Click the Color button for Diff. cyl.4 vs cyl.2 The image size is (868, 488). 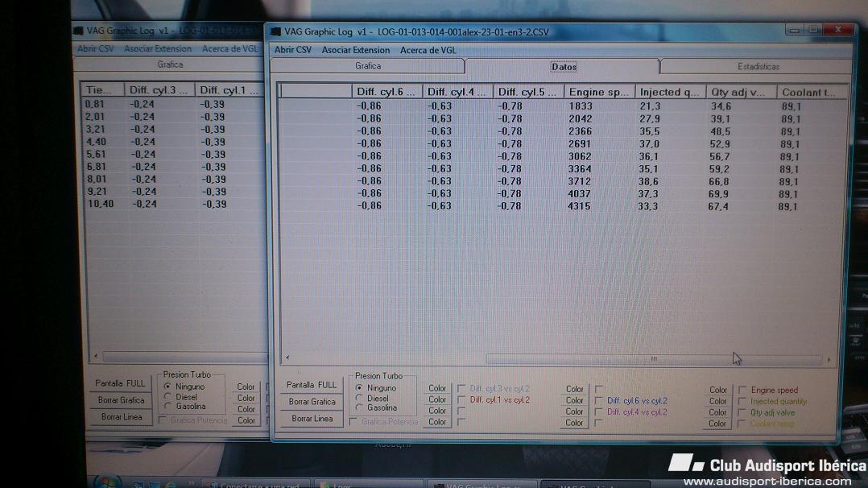click(x=574, y=411)
